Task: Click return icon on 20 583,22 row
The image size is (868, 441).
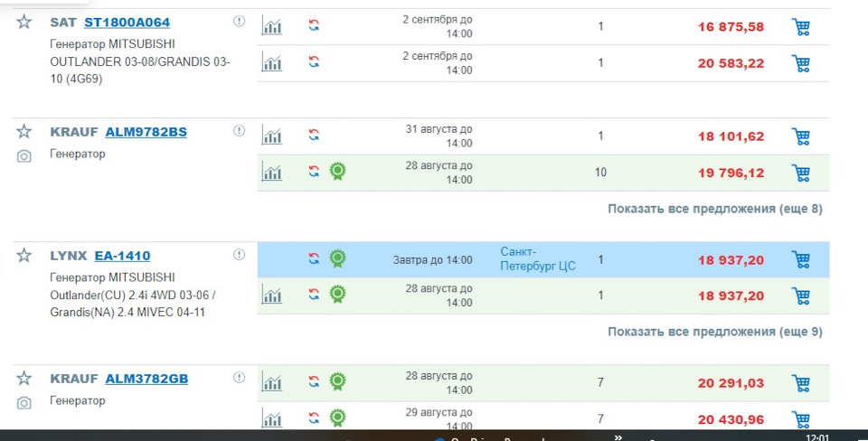Action: point(314,63)
